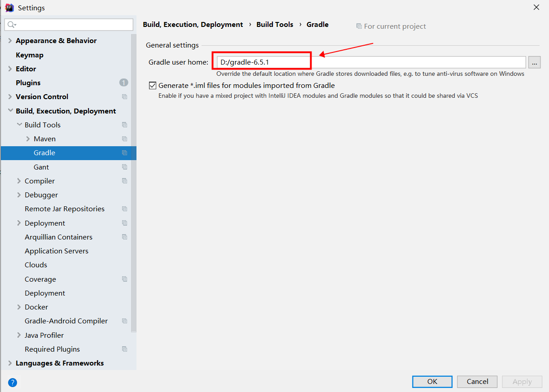Click 'Enable if you have a mixed project' hint
The image size is (549, 392).
[x=318, y=96]
